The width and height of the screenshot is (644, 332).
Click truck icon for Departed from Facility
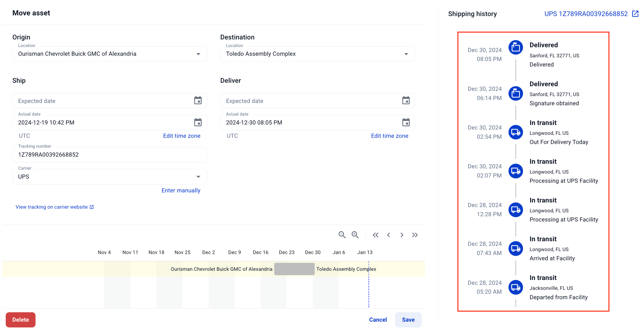pyautogui.click(x=516, y=287)
